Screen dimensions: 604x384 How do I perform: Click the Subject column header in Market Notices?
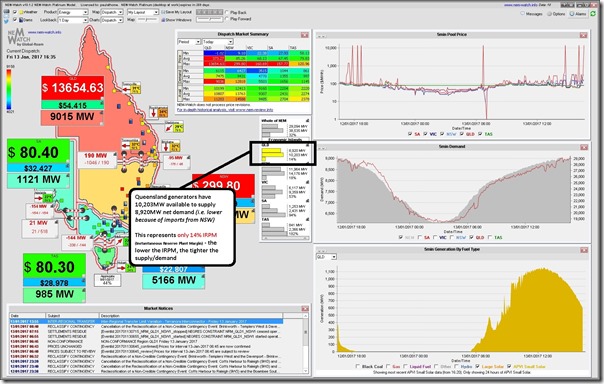click(72, 316)
